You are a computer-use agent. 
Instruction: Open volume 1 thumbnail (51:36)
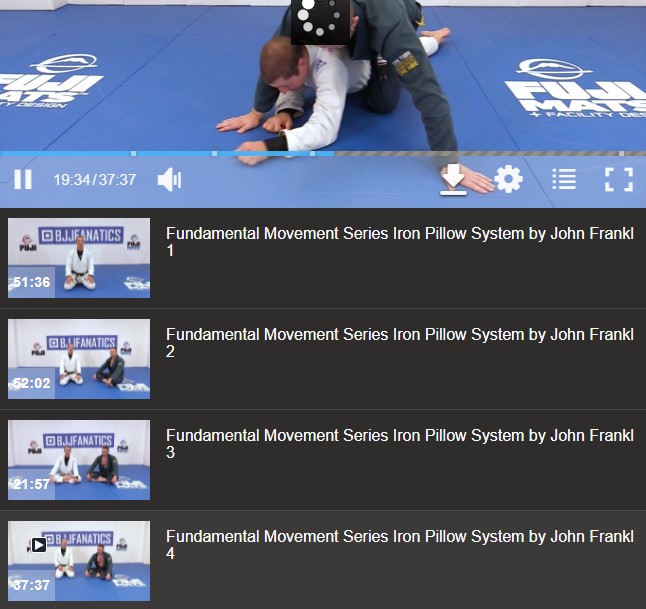click(79, 258)
